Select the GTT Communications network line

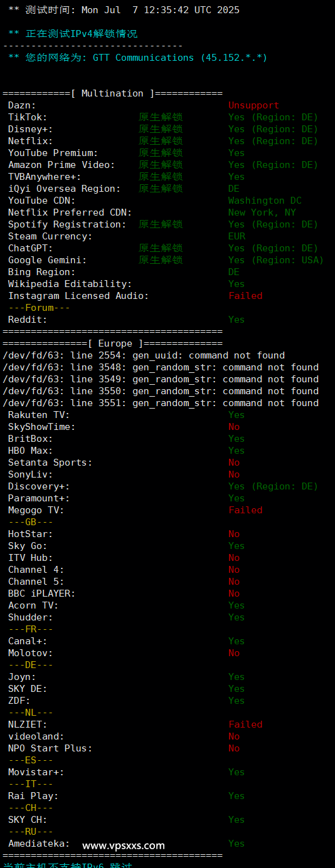(x=137, y=58)
